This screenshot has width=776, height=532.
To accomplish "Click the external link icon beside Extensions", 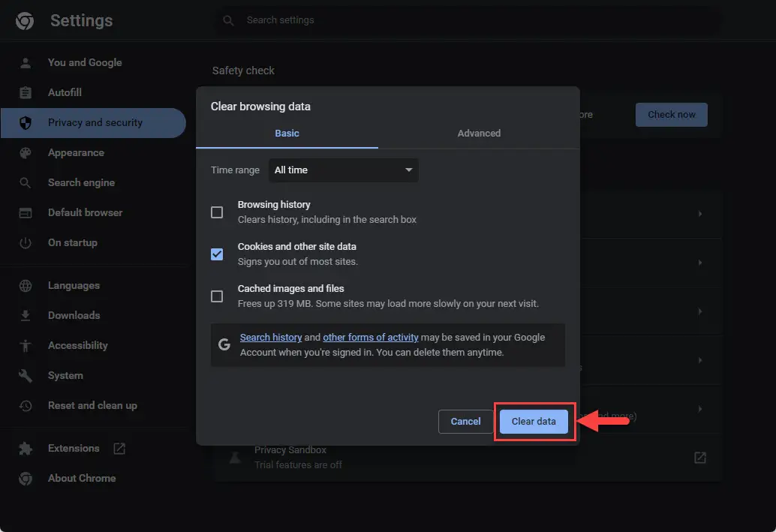I will click(119, 449).
